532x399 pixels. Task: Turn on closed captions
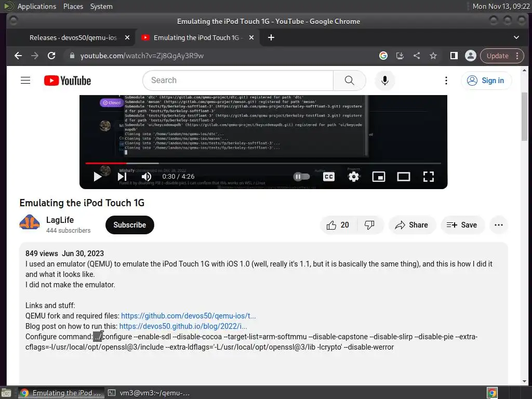click(329, 177)
